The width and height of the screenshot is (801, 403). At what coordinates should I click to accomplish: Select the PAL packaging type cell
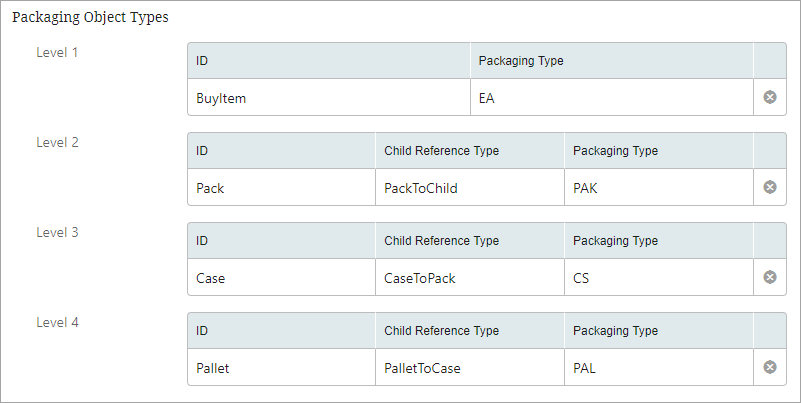[658, 368]
